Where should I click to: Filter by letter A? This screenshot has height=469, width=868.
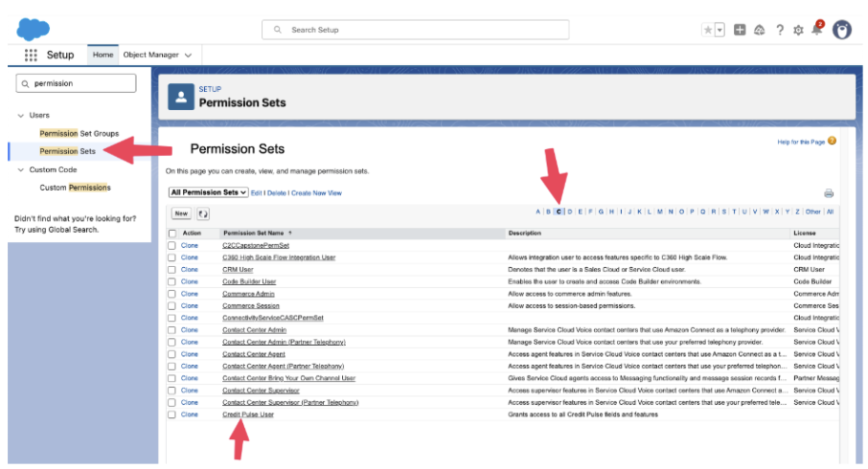537,212
